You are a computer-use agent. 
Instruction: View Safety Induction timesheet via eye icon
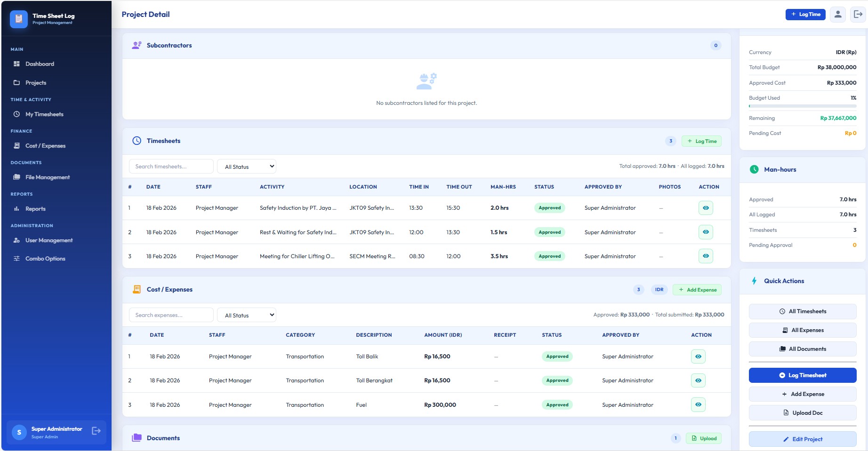[706, 208]
